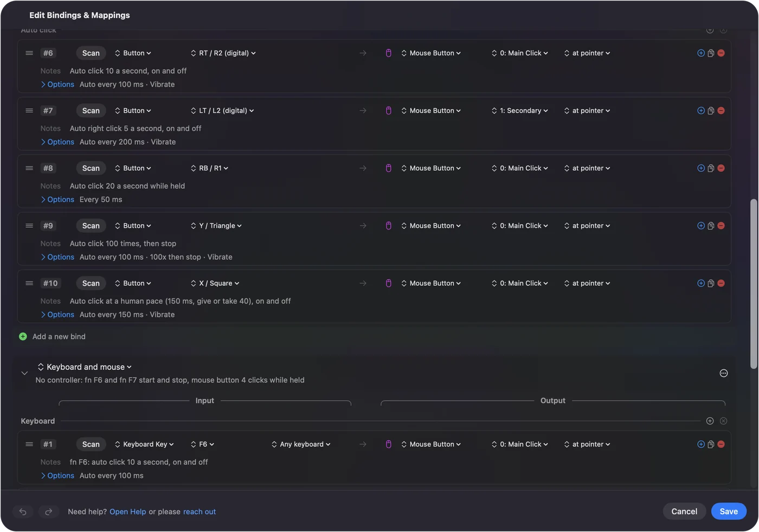Click the drag handle of bind #7
Screen dimensions: 759x532
29,111
